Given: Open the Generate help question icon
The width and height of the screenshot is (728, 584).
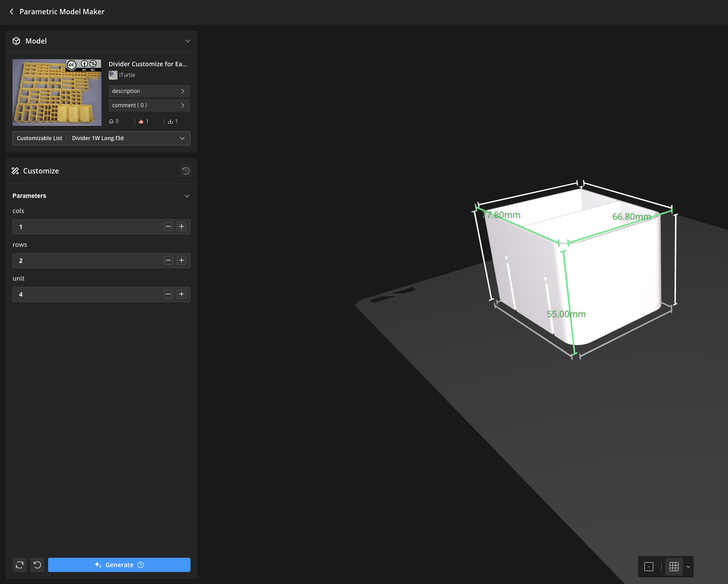Looking at the screenshot, I should click(141, 565).
